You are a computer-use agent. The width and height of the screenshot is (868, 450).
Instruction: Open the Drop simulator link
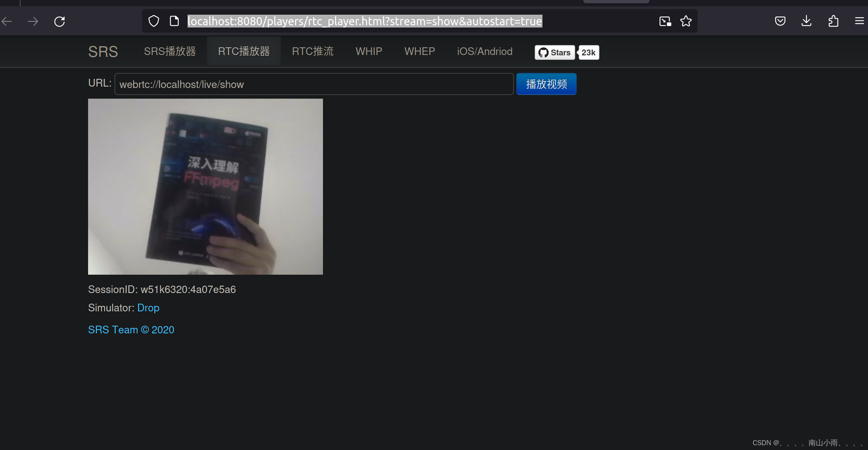[148, 308]
